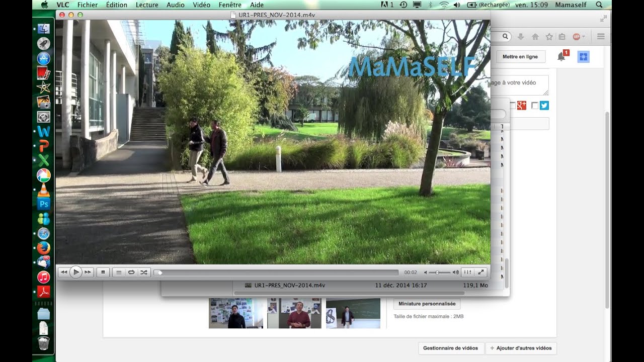Open the Fenêtre menu
Viewport: 644px width, 362px height.
click(230, 5)
